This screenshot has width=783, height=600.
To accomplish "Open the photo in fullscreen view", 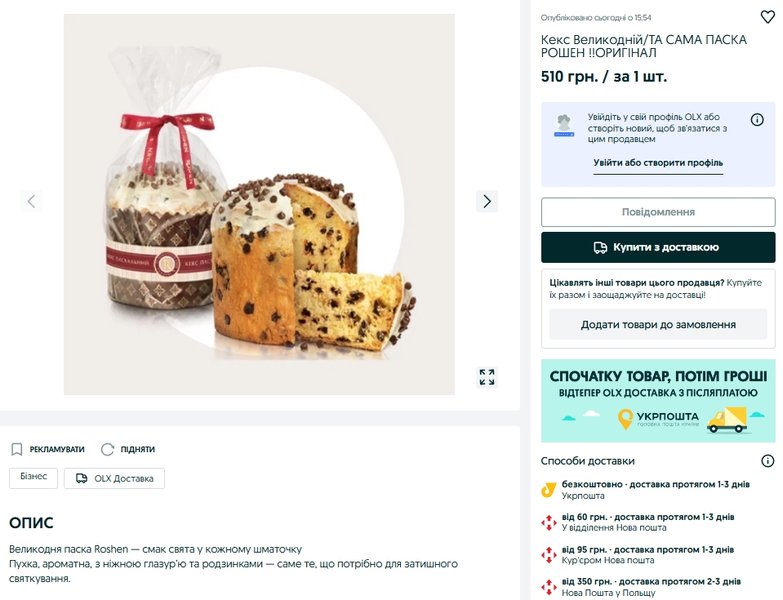I will click(x=487, y=377).
